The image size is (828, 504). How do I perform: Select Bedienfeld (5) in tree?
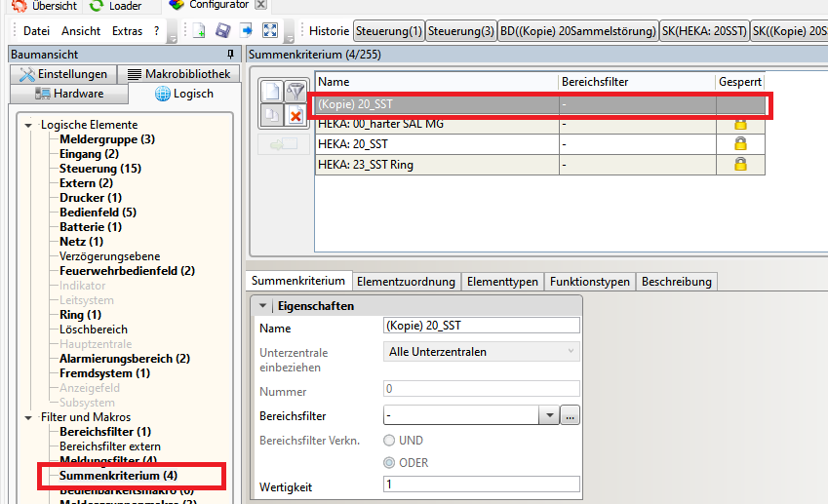98,213
